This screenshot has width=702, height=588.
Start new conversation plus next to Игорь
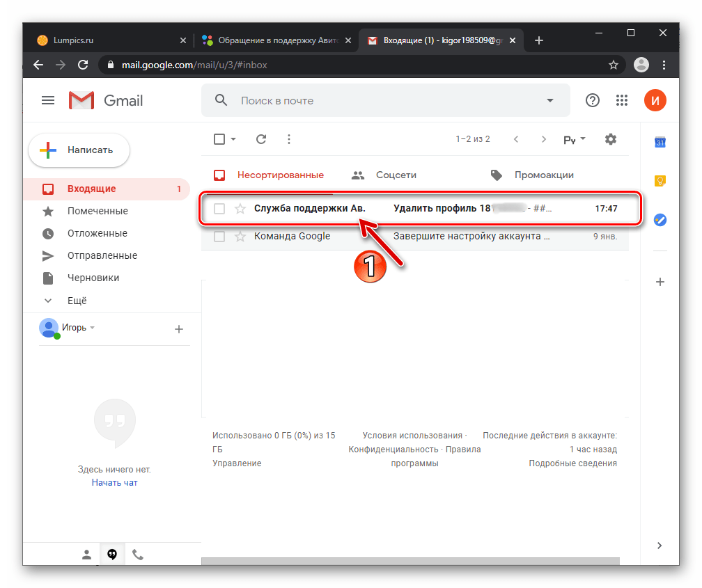pos(178,329)
